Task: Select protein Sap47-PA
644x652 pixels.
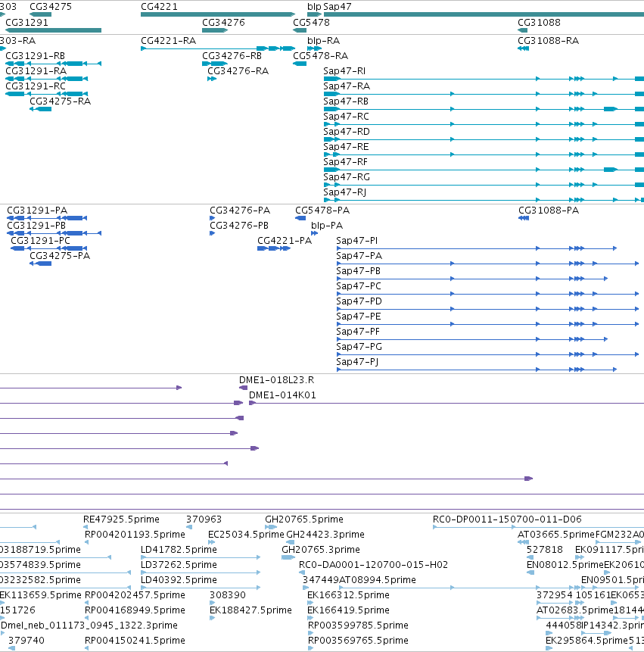Action: point(359,256)
